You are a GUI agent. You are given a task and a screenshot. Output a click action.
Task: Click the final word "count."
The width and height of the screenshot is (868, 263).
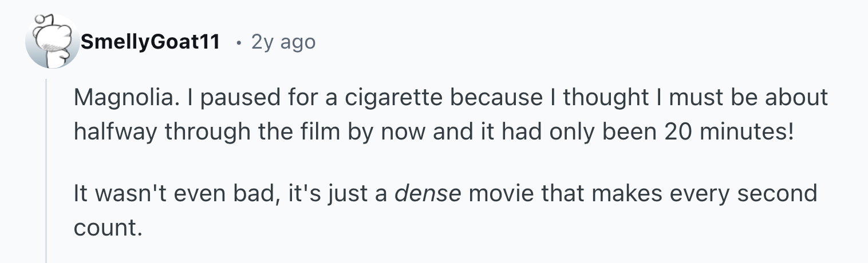click(x=107, y=229)
